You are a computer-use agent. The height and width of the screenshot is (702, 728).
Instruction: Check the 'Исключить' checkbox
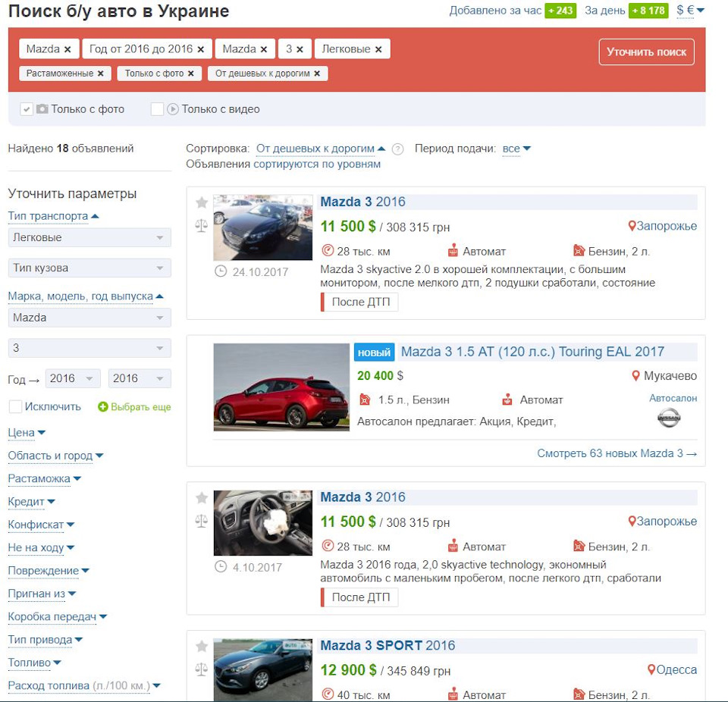click(15, 406)
